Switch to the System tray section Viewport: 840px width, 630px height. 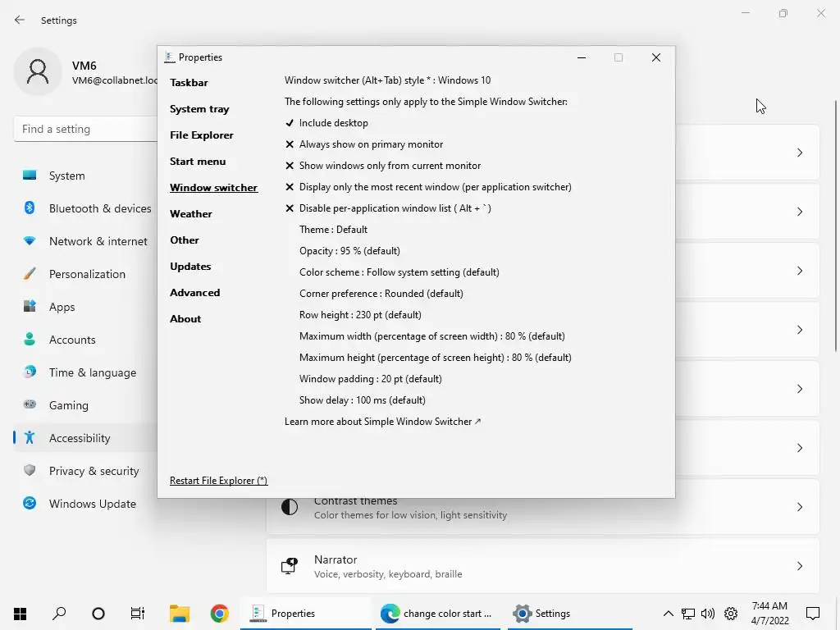pos(199,109)
